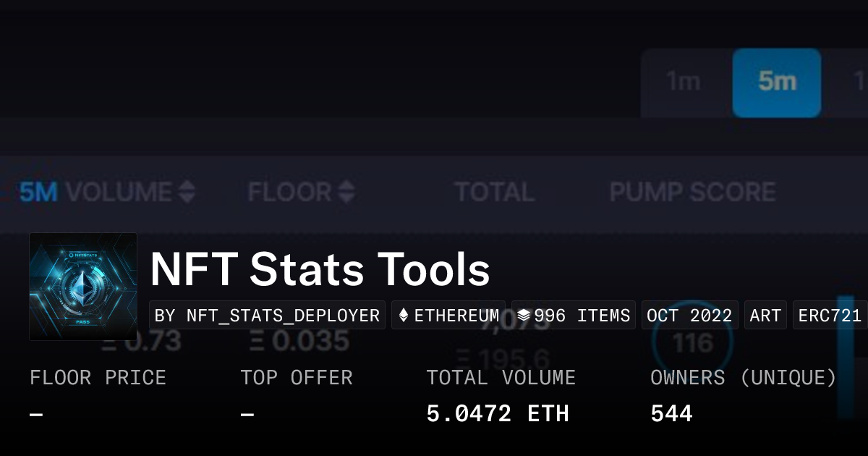The image size is (868, 456).
Task: Click the OCT 2022 date badge
Action: 689,316
